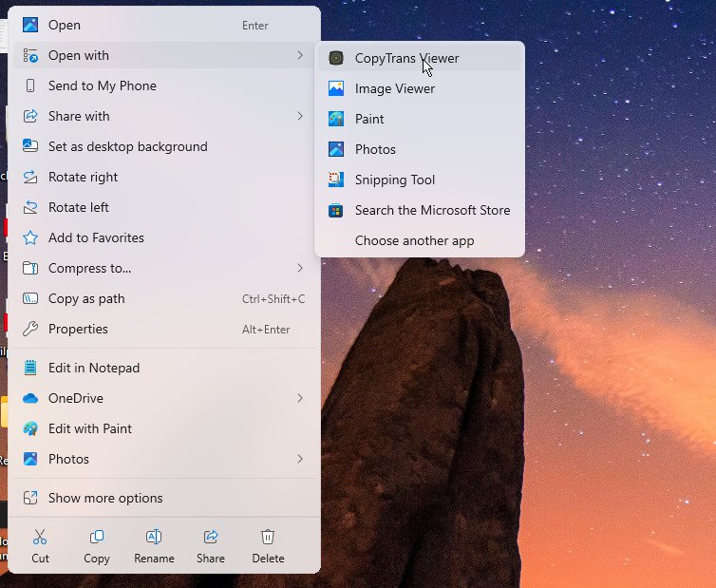Click the Rename icon

154,537
